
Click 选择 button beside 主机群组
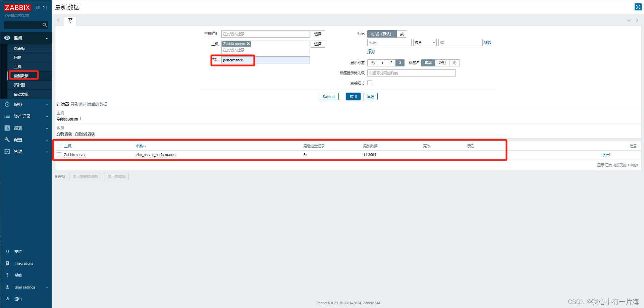[318, 34]
